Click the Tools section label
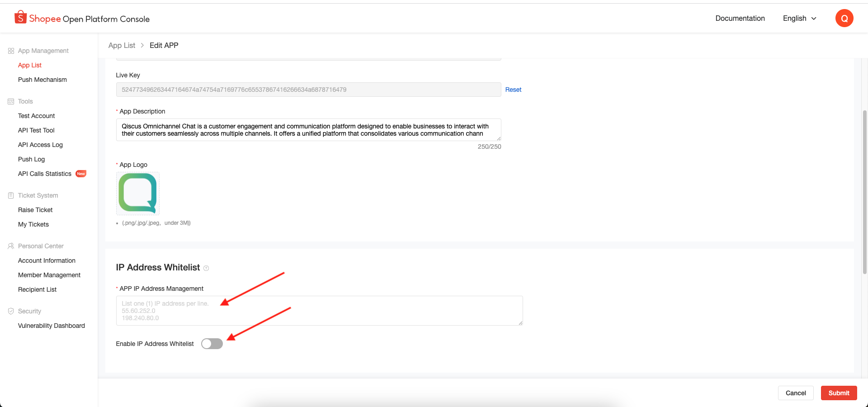Viewport: 868px width, 407px height. click(25, 101)
